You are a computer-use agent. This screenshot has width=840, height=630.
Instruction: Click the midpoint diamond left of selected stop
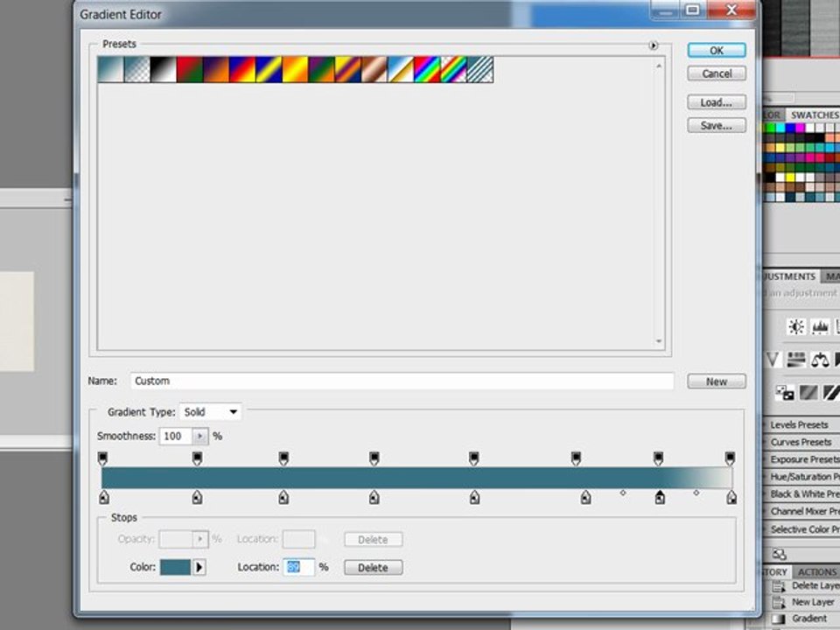point(622,493)
